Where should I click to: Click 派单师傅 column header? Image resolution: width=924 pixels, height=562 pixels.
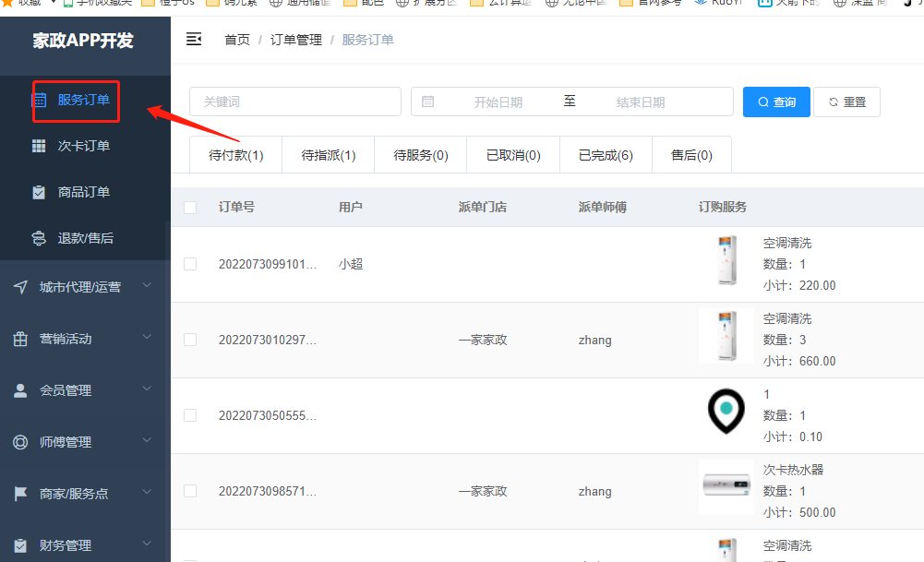tap(602, 207)
